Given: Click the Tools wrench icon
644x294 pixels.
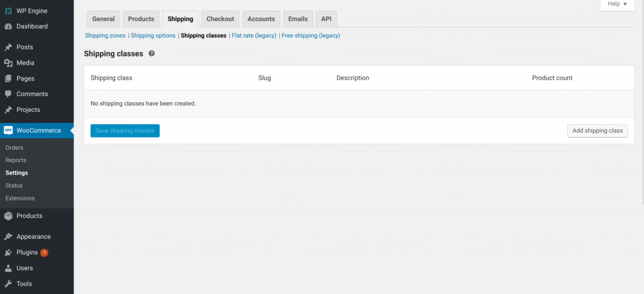Looking at the screenshot, I should coord(8,284).
